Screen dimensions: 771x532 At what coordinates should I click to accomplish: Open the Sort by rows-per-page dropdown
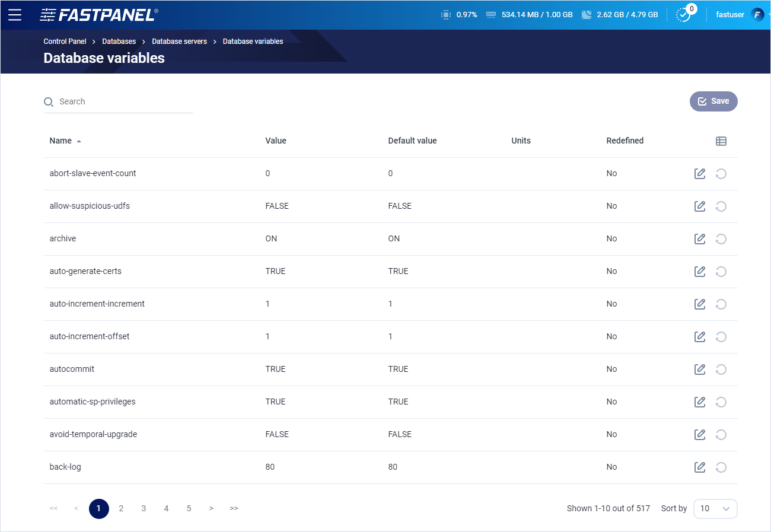pyautogui.click(x=715, y=509)
